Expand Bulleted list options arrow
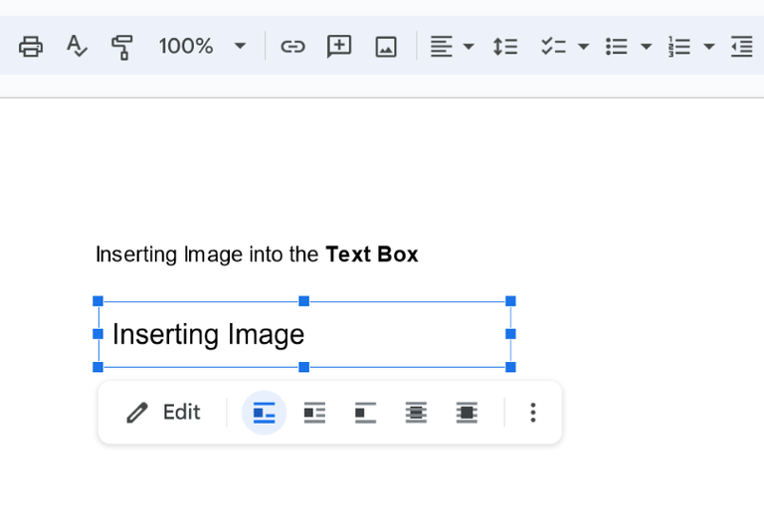764x532 pixels. pos(647,46)
